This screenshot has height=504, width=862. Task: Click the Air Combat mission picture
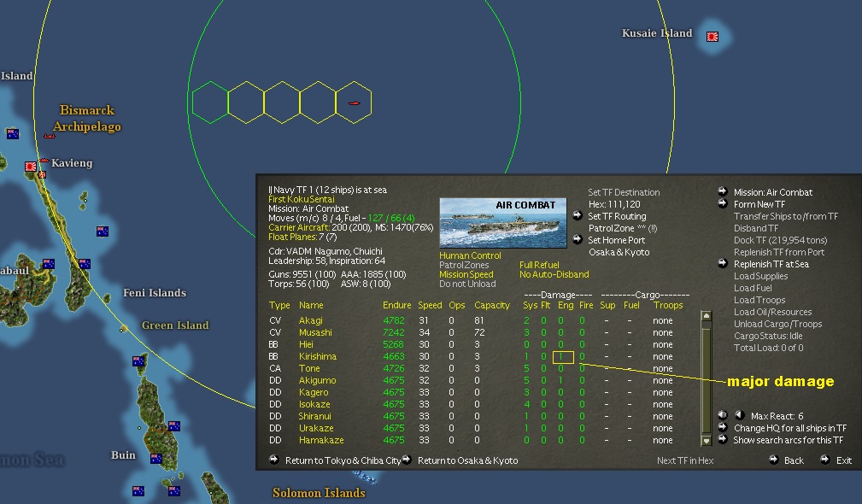point(503,223)
